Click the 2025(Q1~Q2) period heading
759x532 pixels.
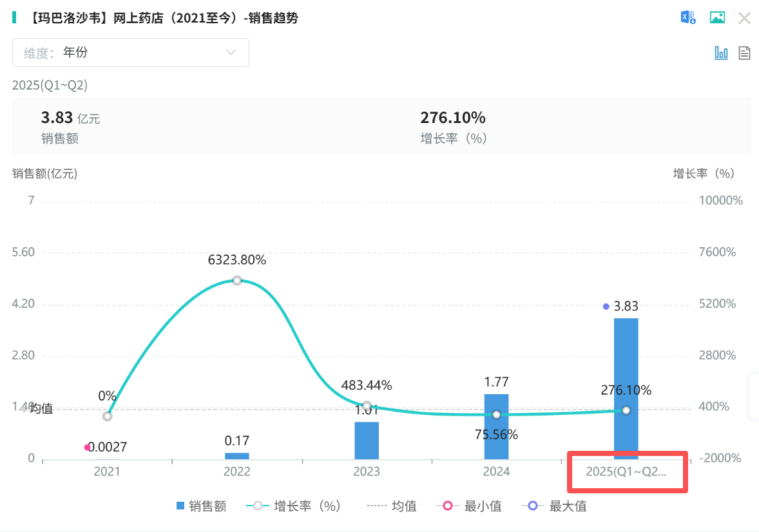[x=50, y=85]
